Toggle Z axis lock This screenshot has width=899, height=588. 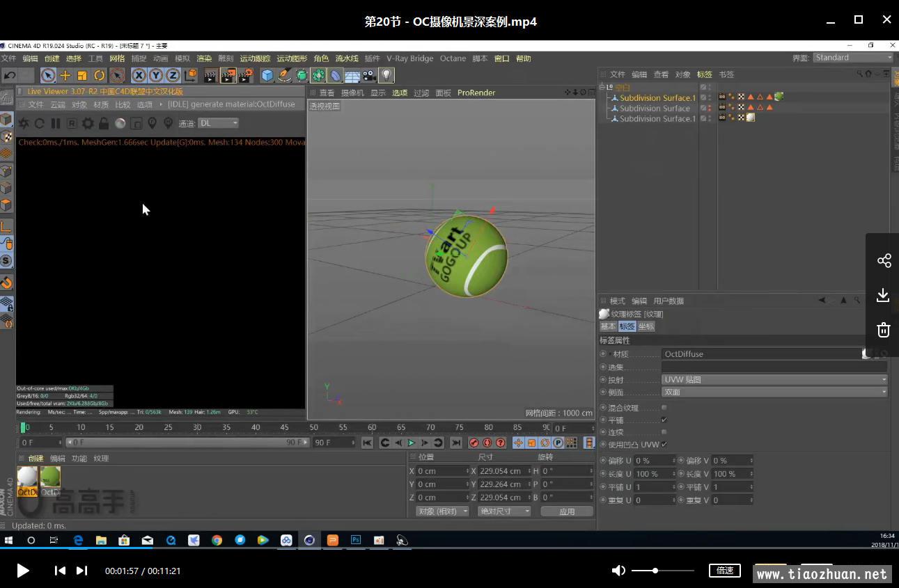point(173,75)
